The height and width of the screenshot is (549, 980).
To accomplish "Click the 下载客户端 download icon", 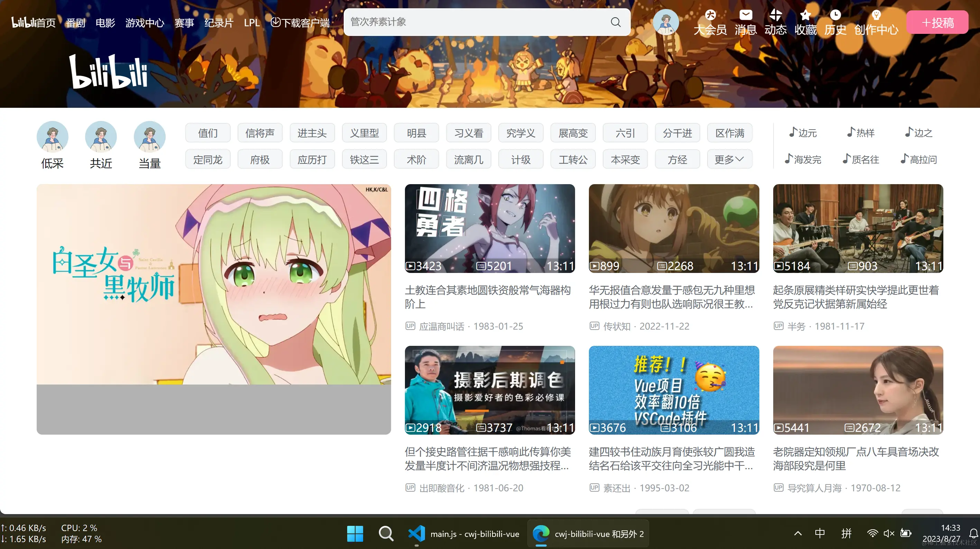I will [276, 22].
